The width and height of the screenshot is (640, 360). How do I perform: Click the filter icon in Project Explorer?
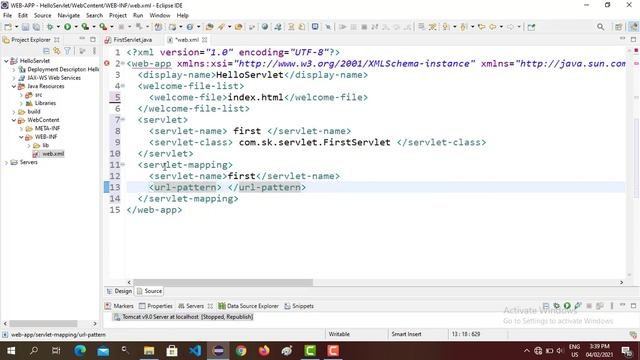tap(67, 51)
